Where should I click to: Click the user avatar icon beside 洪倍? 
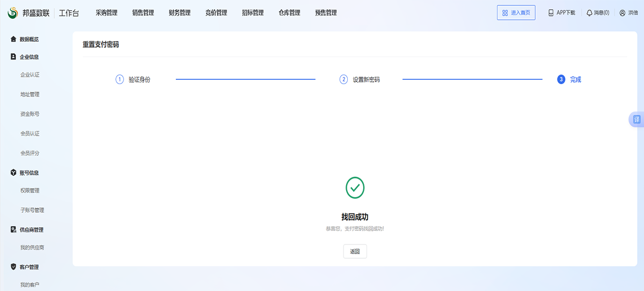(x=623, y=13)
